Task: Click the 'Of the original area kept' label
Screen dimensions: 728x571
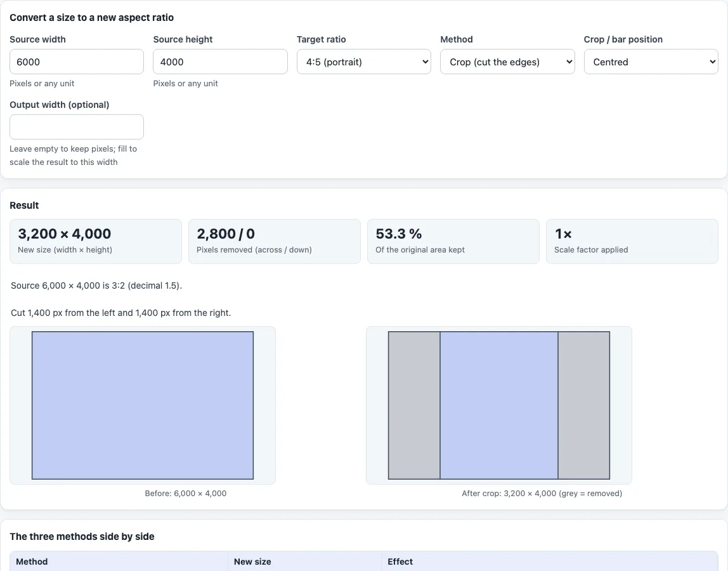Action: pos(420,250)
